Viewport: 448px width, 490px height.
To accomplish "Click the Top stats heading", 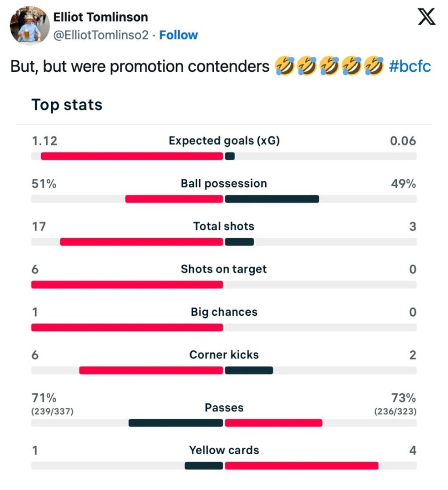I will click(x=67, y=105).
